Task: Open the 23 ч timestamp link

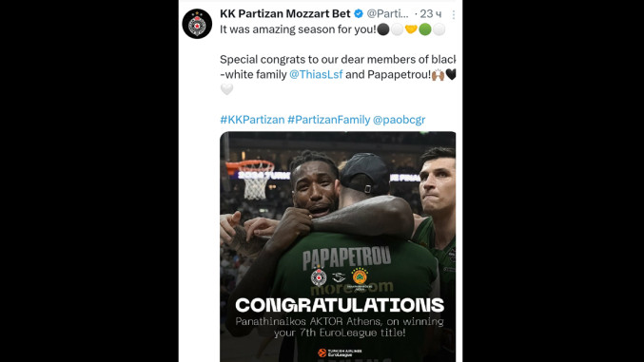Action: coord(430,14)
